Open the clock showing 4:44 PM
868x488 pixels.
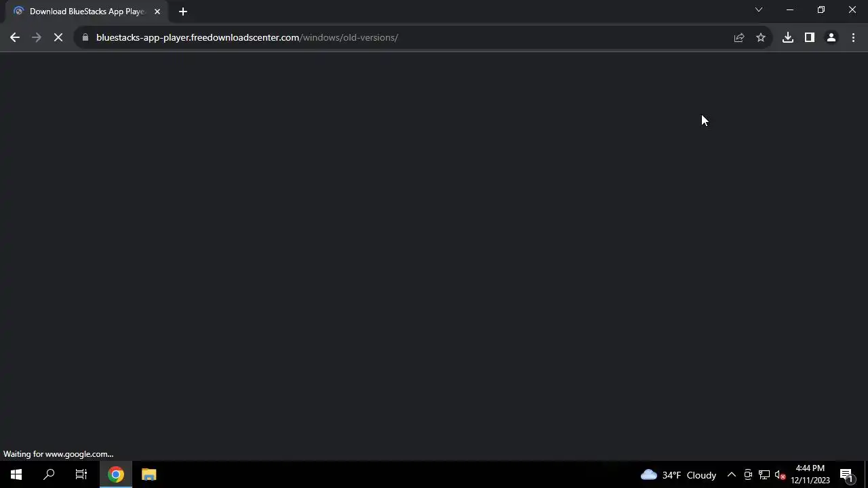click(810, 475)
